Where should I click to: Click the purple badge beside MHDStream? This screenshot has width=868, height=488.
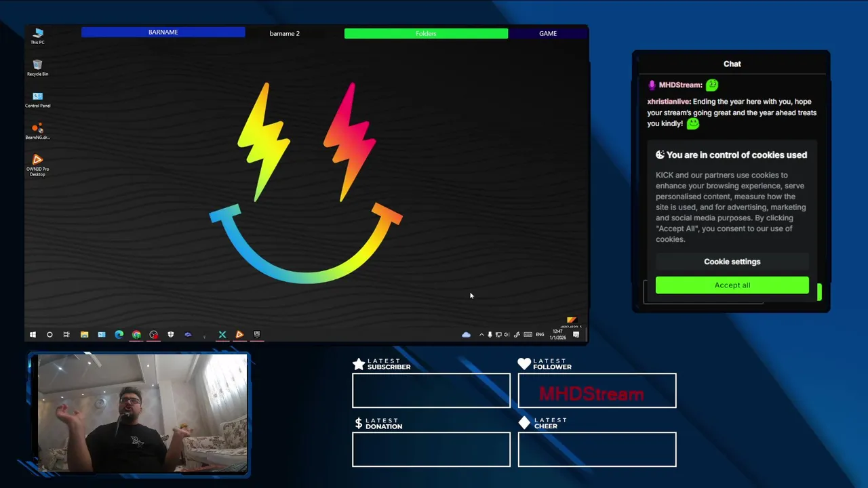coord(652,85)
